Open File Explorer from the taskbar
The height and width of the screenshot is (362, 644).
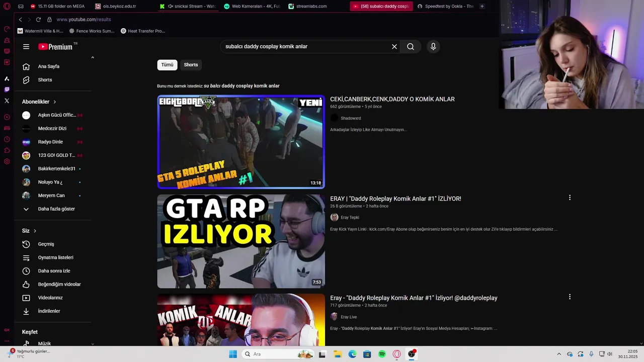[x=338, y=354]
